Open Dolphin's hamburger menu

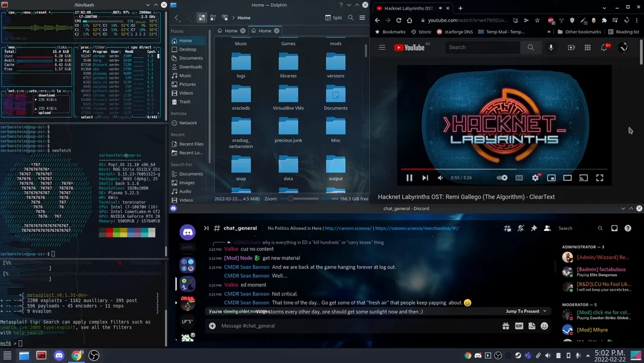pos(362,17)
